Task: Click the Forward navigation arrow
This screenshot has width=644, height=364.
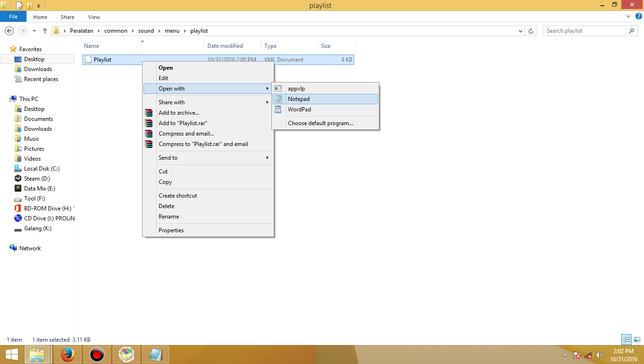Action: coord(23,31)
